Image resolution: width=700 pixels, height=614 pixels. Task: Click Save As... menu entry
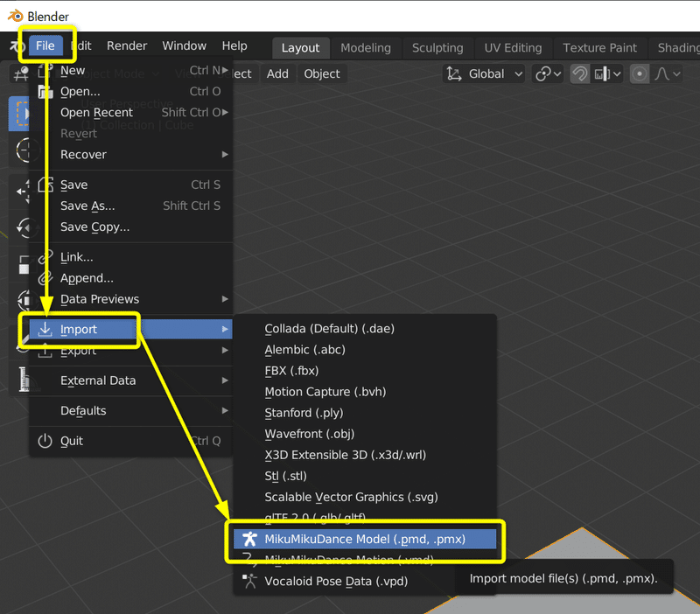click(x=131, y=206)
